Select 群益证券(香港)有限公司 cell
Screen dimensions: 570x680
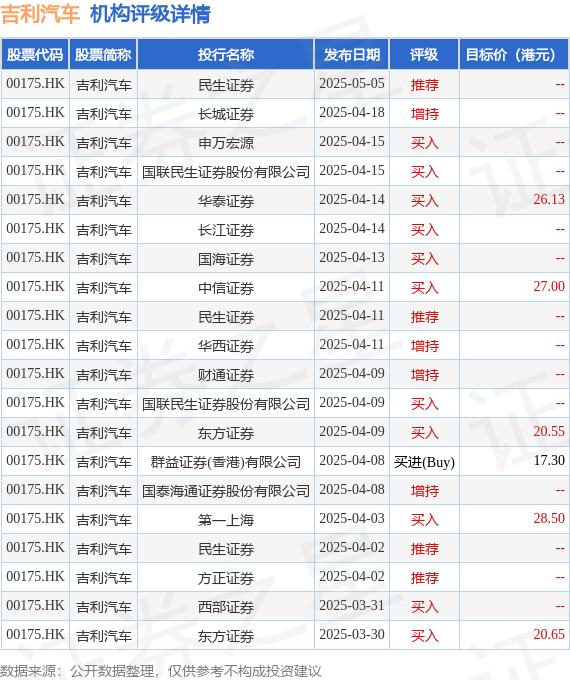coord(226,461)
